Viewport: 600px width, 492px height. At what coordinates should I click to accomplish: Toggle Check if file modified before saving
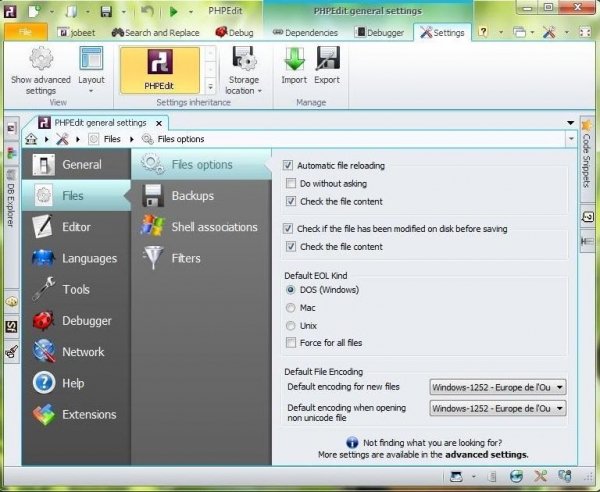pos(288,229)
